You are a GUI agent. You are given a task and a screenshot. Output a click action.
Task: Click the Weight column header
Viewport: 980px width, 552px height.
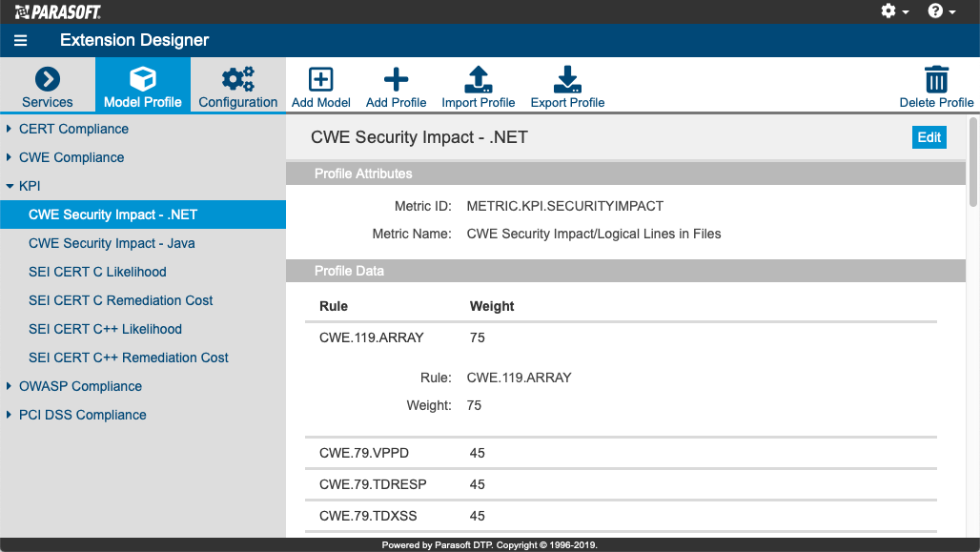click(x=492, y=306)
